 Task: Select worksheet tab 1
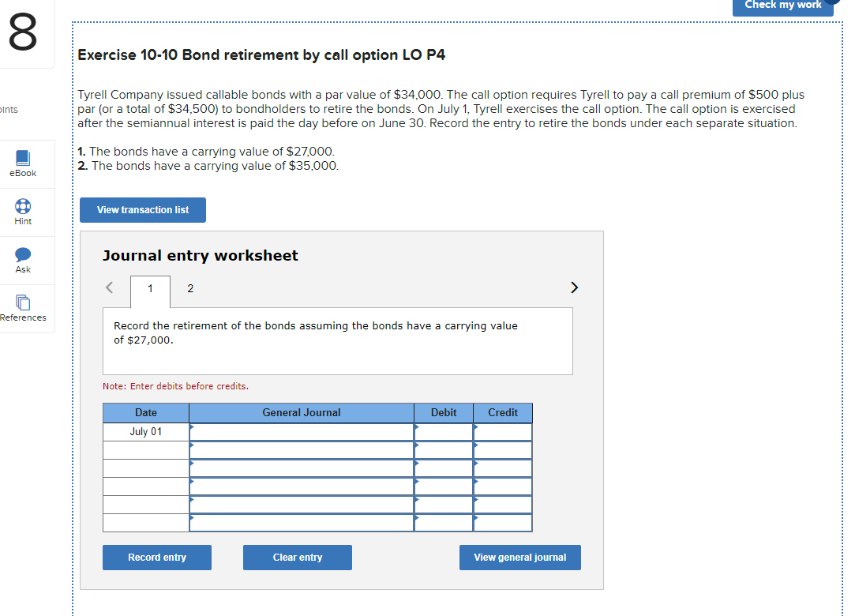pyautogui.click(x=150, y=288)
